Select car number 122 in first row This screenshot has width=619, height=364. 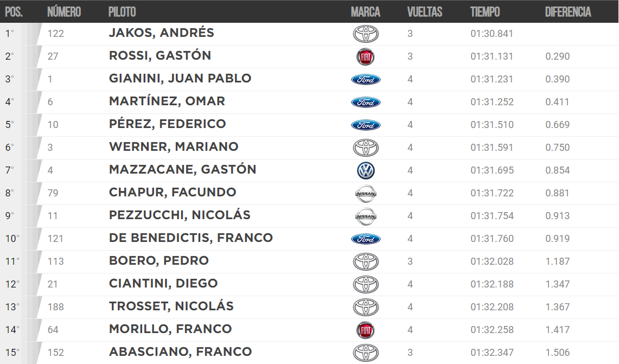pos(56,34)
